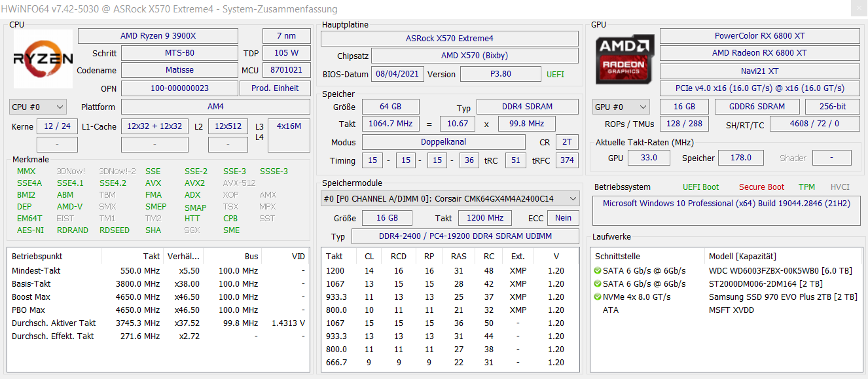Image resolution: width=868 pixels, height=379 pixels.
Task: Click the 4608 / 72 / 0 shader field
Action: (814, 124)
